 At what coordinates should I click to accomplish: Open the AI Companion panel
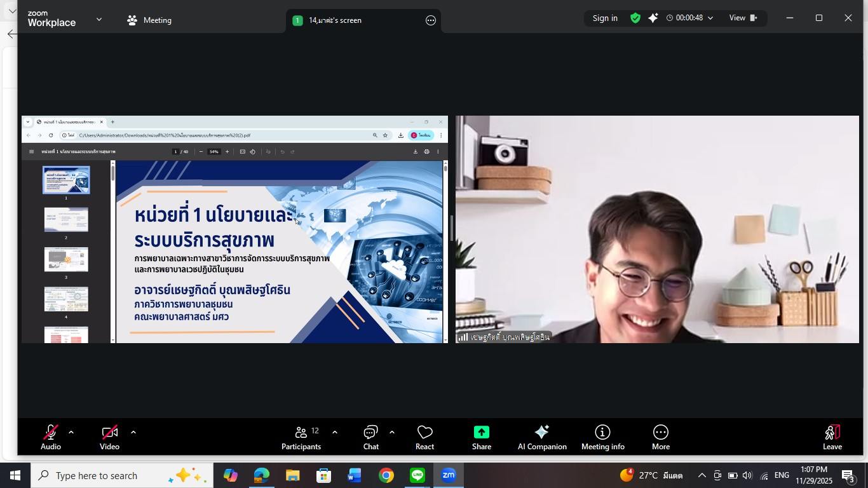coord(542,437)
